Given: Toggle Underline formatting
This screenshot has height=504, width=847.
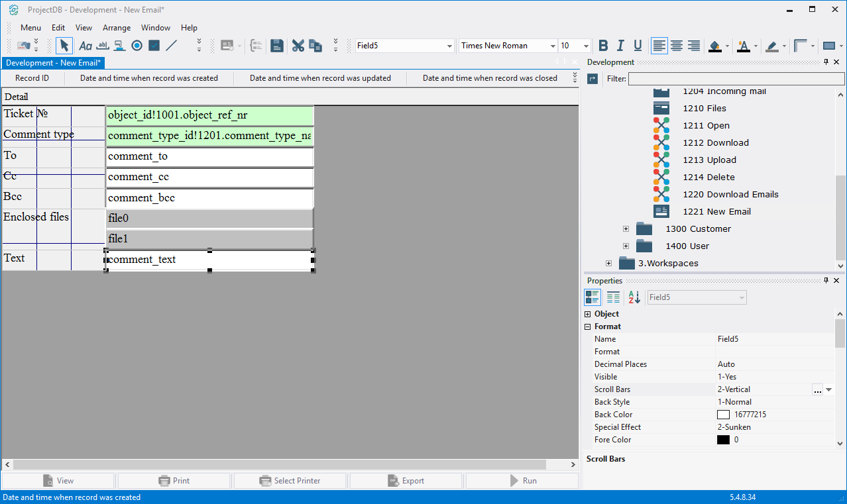Looking at the screenshot, I should coord(638,46).
